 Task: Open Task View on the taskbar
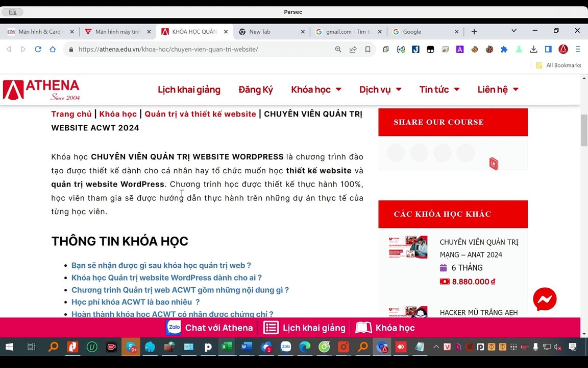(x=31, y=347)
